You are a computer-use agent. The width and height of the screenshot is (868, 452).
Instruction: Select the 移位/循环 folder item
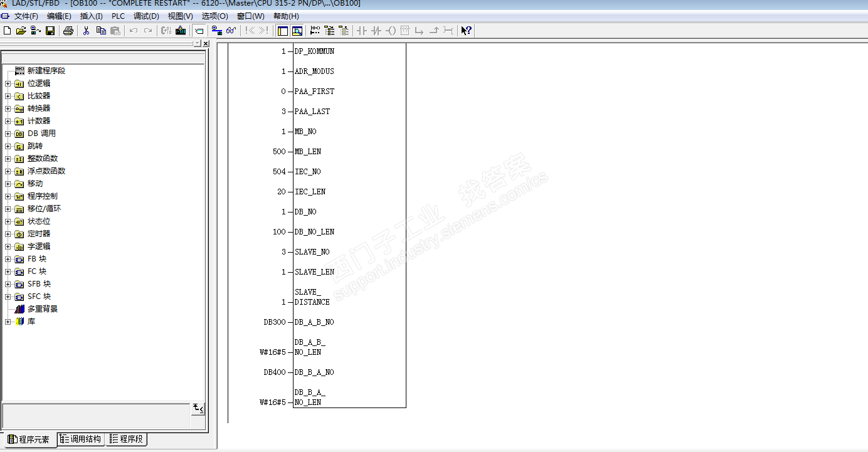44,209
